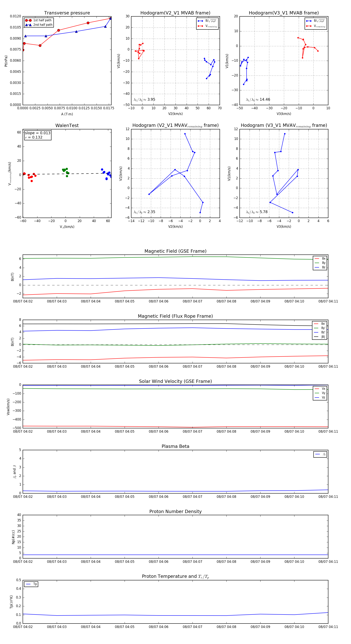The image size is (351, 644).
Task: Click B(nT) axis label of GSE Frame field plot
Action: click(12, 277)
